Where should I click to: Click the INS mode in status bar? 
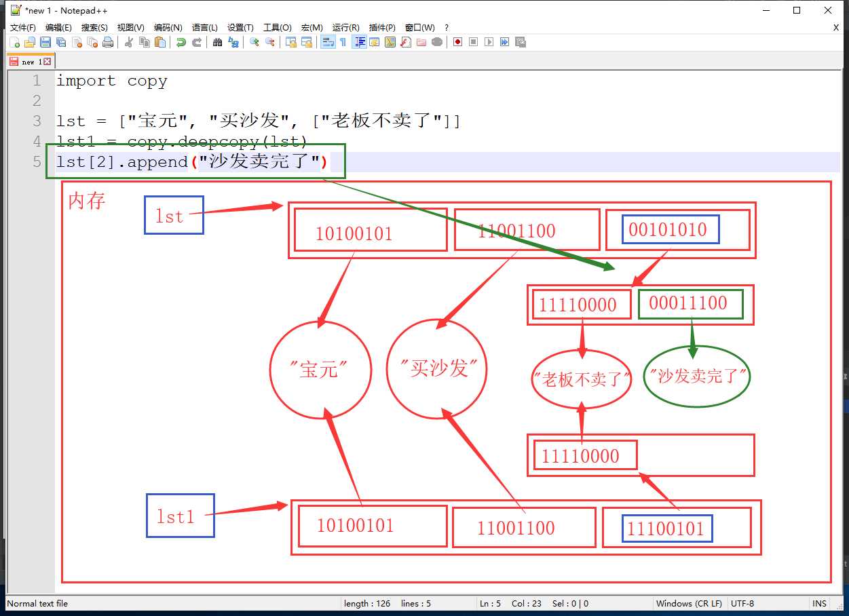[x=820, y=603]
